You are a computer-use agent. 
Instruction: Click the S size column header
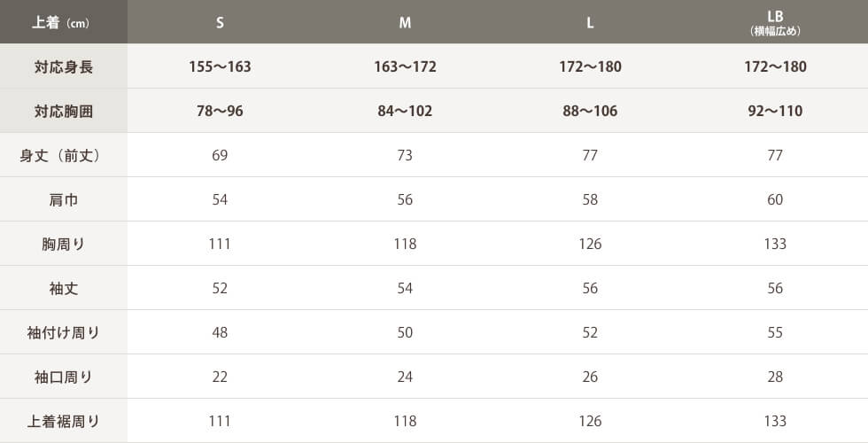[x=220, y=23]
